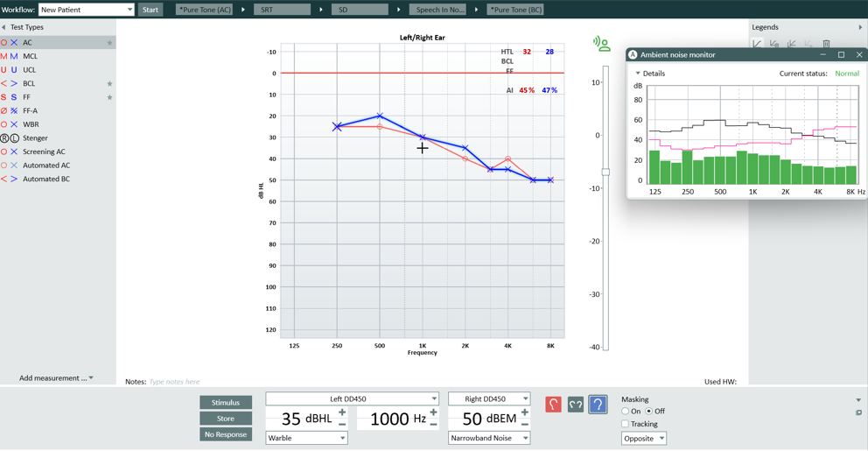This screenshot has width=868, height=451.
Task: Select the Automated BC test type
Action: (x=58, y=179)
